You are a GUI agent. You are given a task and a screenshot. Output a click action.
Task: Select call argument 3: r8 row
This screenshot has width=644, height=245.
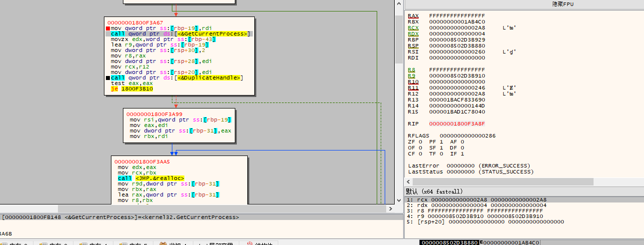point(524,210)
